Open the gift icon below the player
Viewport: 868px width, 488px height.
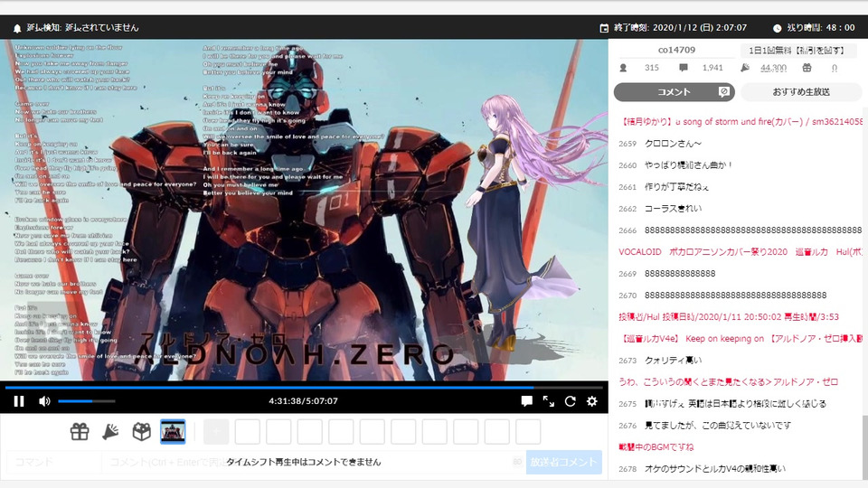[80, 432]
